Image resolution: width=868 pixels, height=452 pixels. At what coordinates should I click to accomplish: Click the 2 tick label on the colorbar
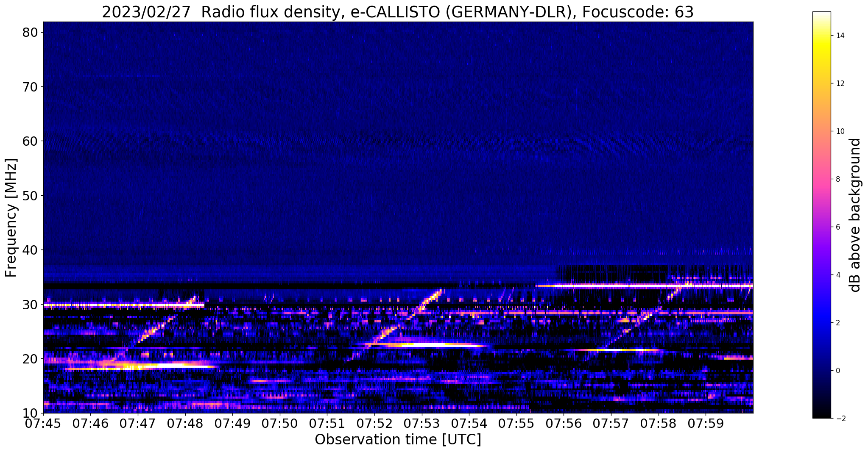point(837,323)
